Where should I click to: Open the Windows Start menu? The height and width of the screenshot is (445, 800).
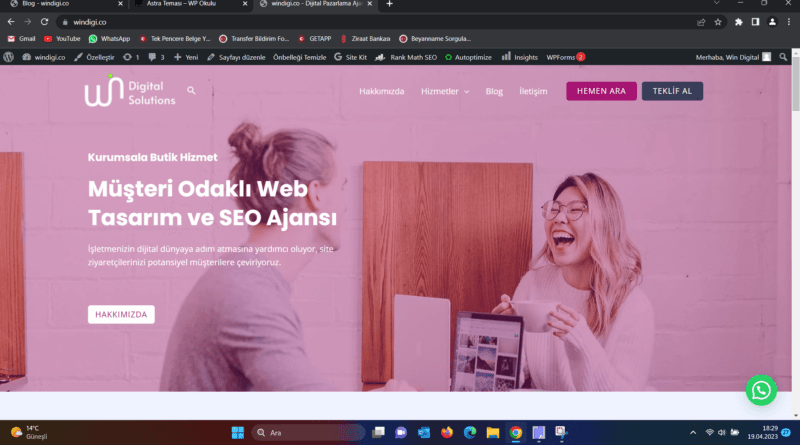238,433
